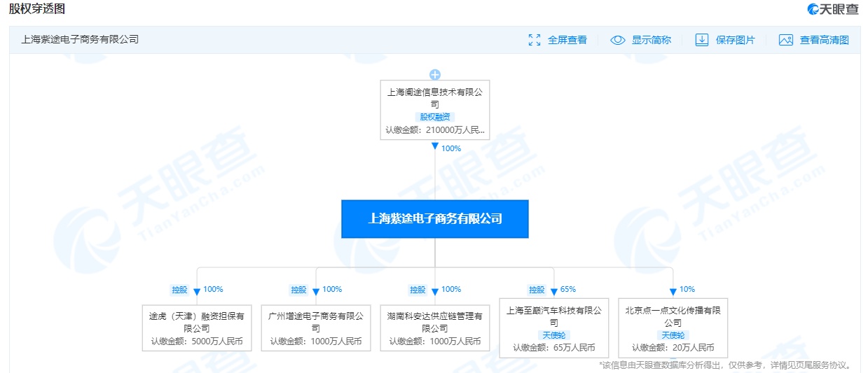Screen dimensions: 868x373
Task: Click the download icon for 保存图片
Action: click(702, 40)
